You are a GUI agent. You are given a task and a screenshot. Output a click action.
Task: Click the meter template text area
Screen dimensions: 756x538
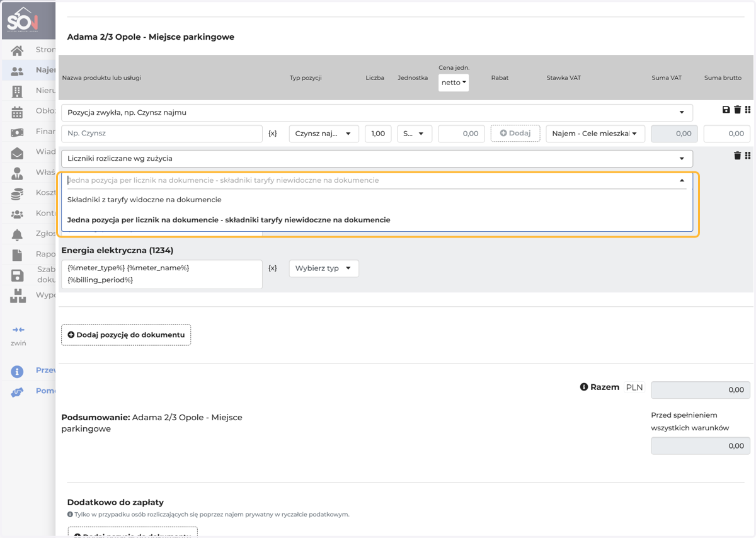(162, 274)
